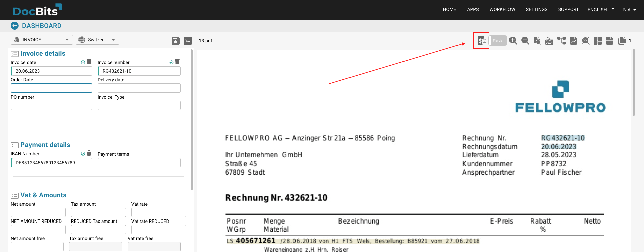Zoom in on the PDF document

click(513, 41)
